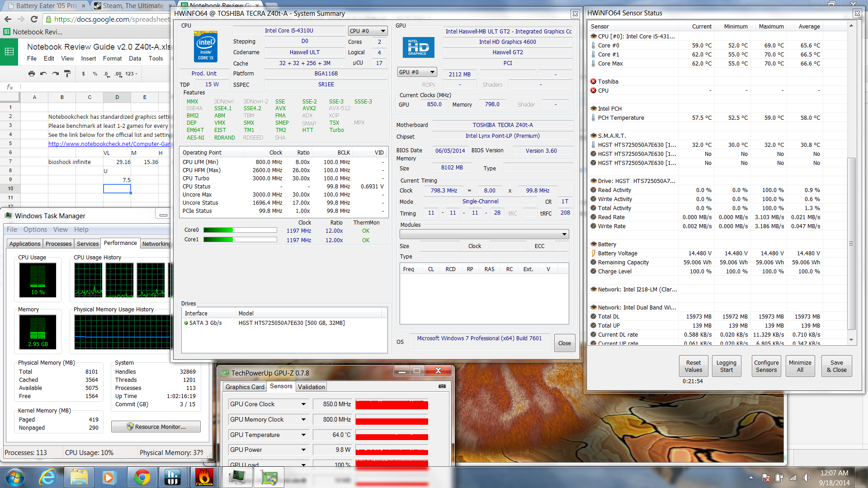Switch to Task Manager Services tab

pyautogui.click(x=88, y=244)
